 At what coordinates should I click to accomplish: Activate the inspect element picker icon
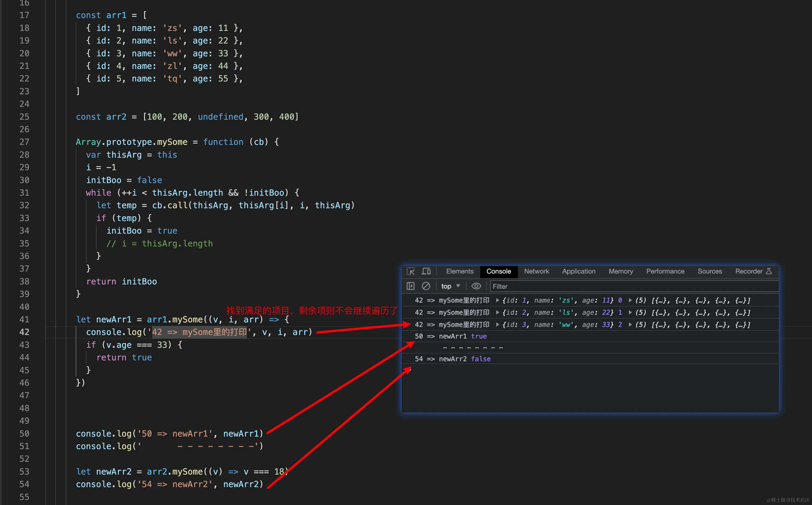click(x=410, y=271)
